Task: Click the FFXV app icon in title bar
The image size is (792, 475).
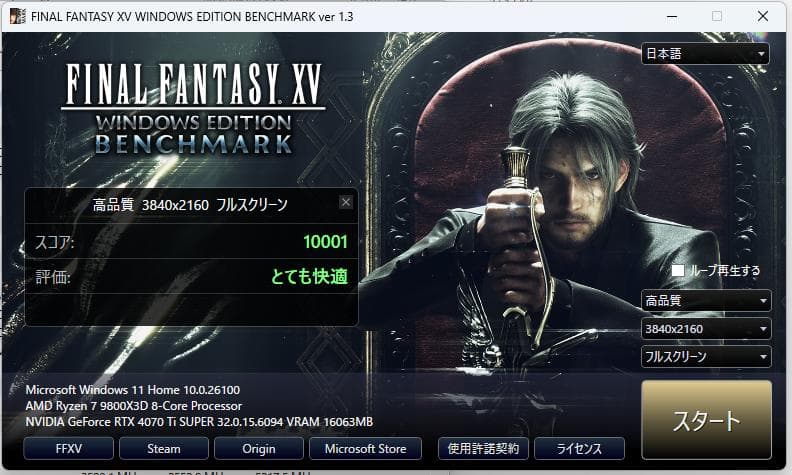Action: click(17, 16)
